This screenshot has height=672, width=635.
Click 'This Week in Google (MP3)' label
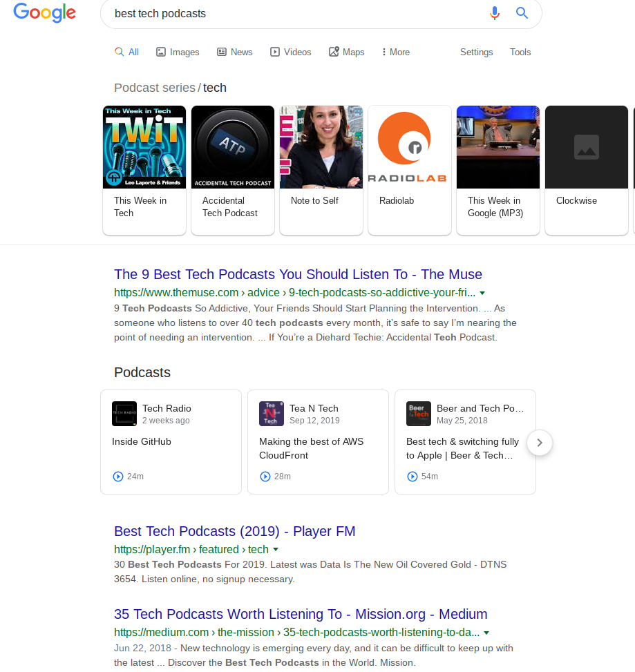(495, 207)
